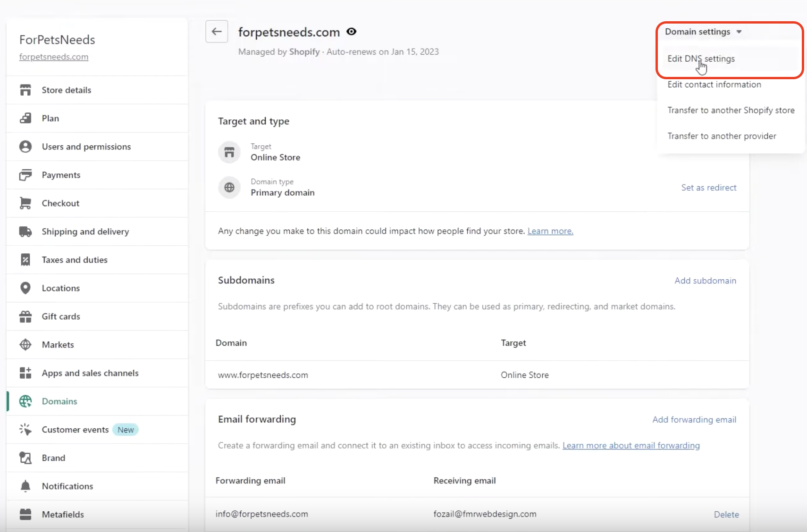
Task: Click the Online Store target shop icon
Action: (x=229, y=152)
